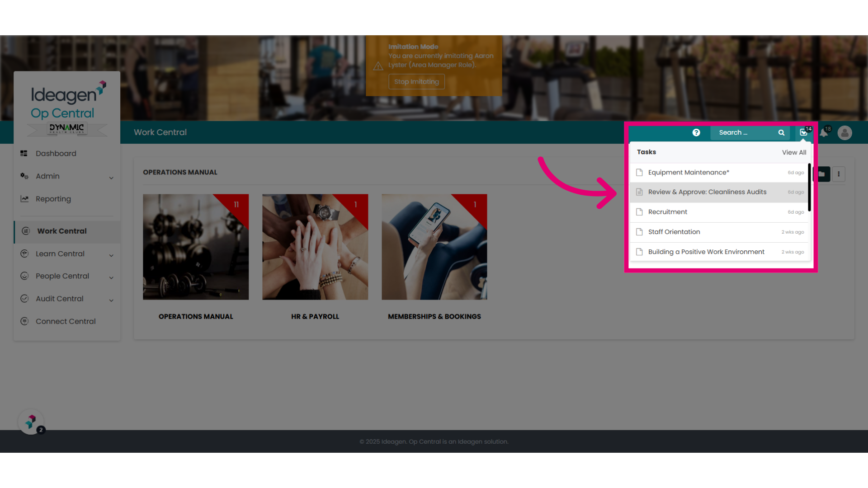The image size is (868, 488).
Task: Click the HR & PAYROLL card label
Action: [x=315, y=316]
